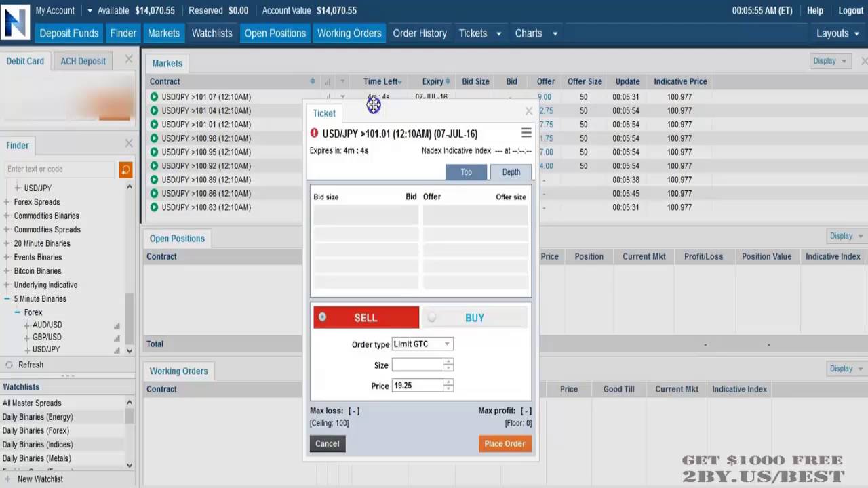Open the Working Orders Display dropdown
This screenshot has width=868, height=488.
(x=846, y=369)
